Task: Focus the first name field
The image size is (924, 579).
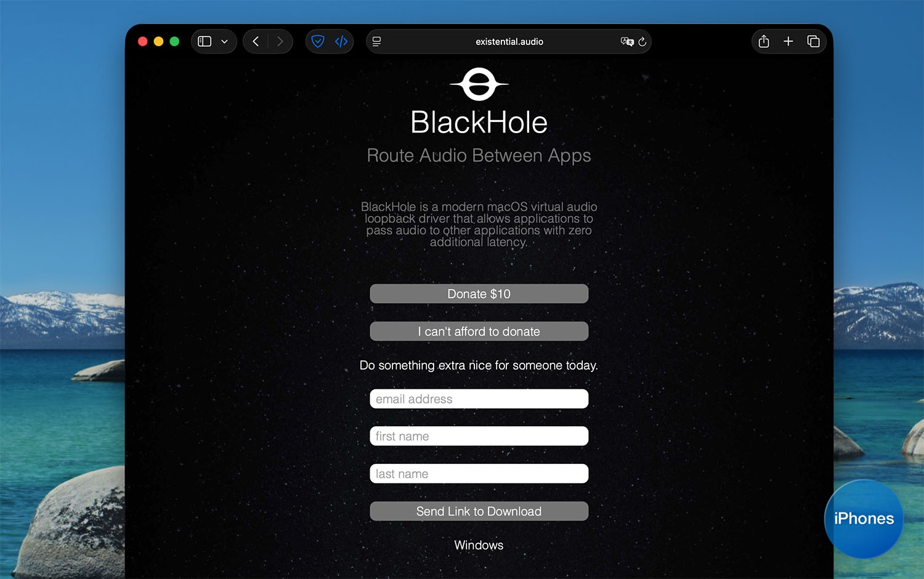Action: [x=479, y=436]
